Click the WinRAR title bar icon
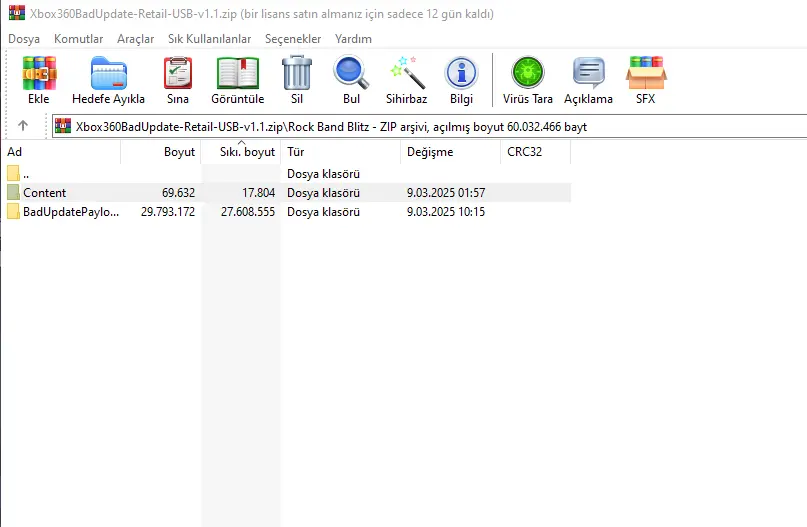The height and width of the screenshot is (527, 807). (x=17, y=13)
